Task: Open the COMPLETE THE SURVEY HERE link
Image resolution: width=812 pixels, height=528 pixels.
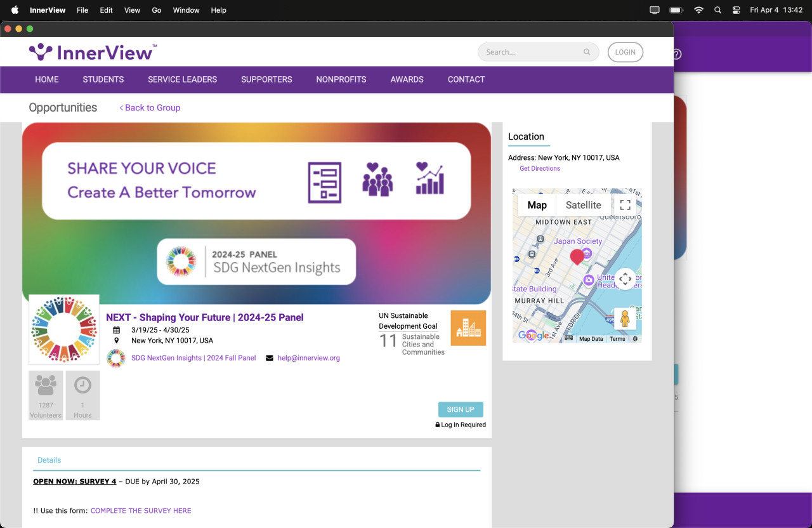Action: pos(141,510)
